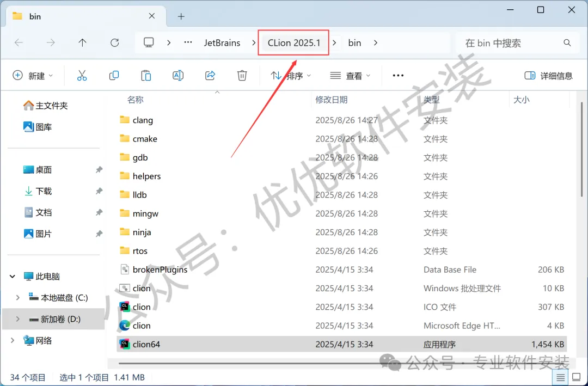The image size is (588, 386).
Task: Collapse the 此电脑 tree node
Action: coord(13,277)
